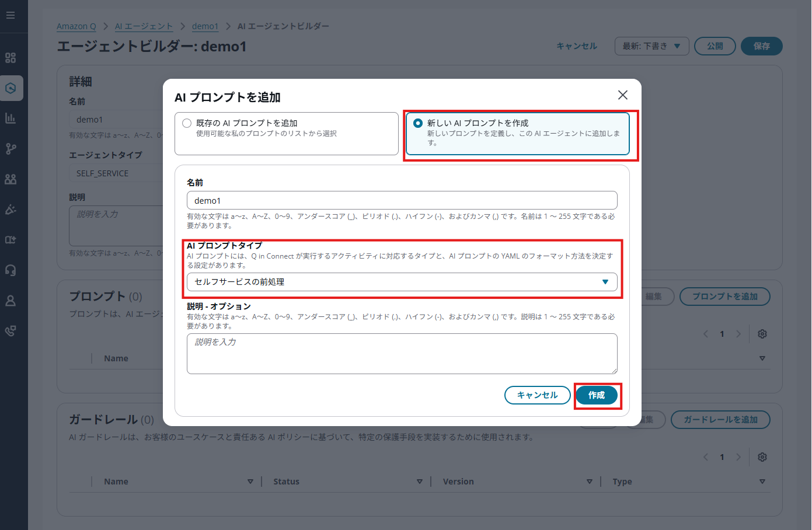Go to the demo1 breadcrumb link

pos(205,26)
